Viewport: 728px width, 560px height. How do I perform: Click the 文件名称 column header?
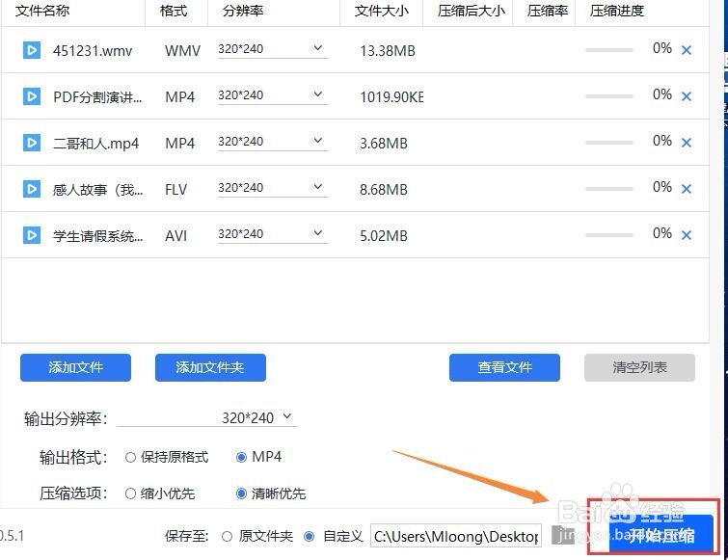tap(42, 11)
